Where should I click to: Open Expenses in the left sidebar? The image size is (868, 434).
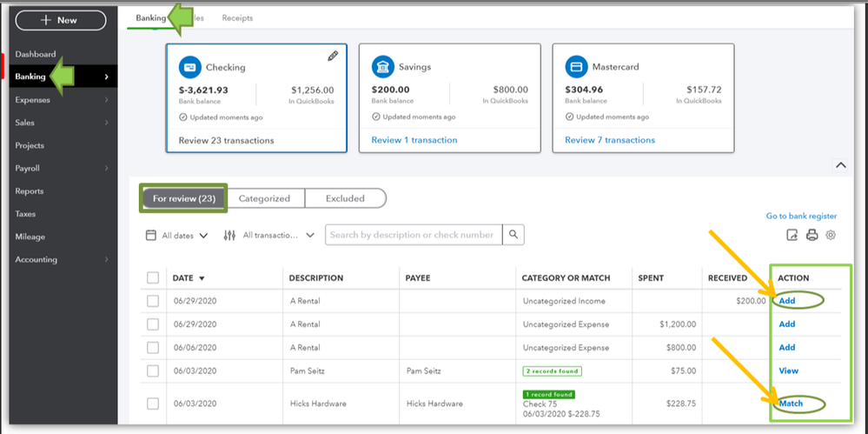click(33, 100)
